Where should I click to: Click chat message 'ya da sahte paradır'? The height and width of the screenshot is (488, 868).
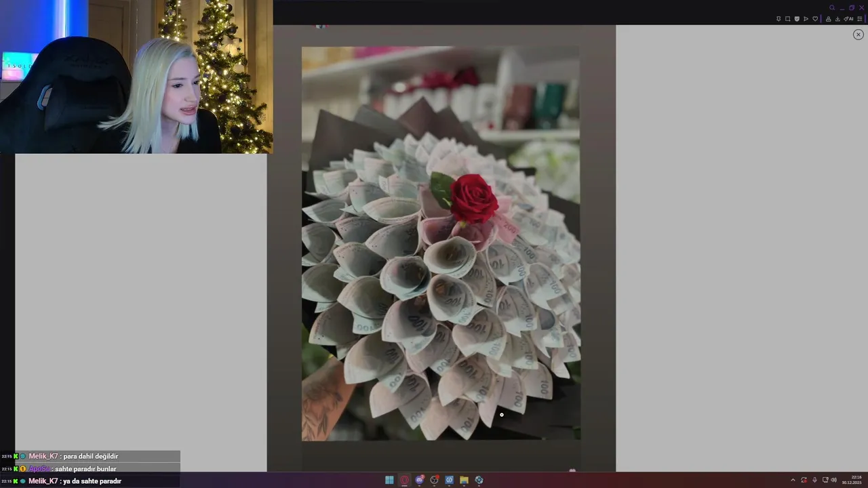pyautogui.click(x=92, y=481)
